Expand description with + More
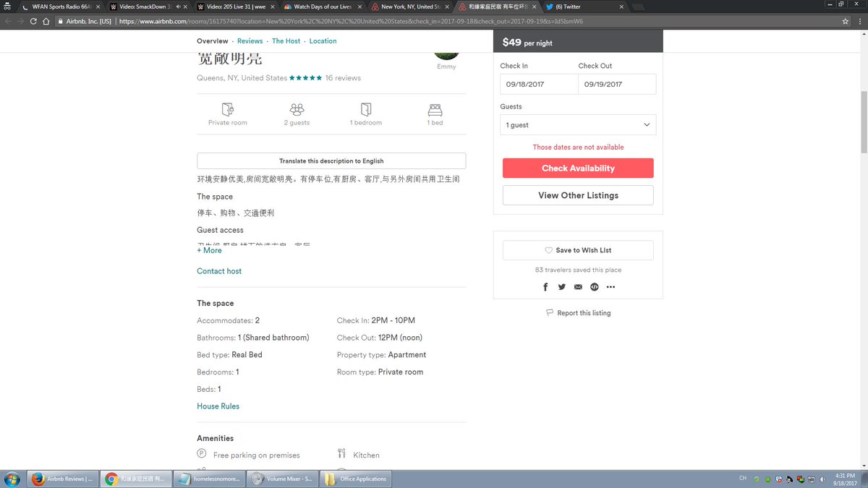The image size is (868, 488). point(210,250)
